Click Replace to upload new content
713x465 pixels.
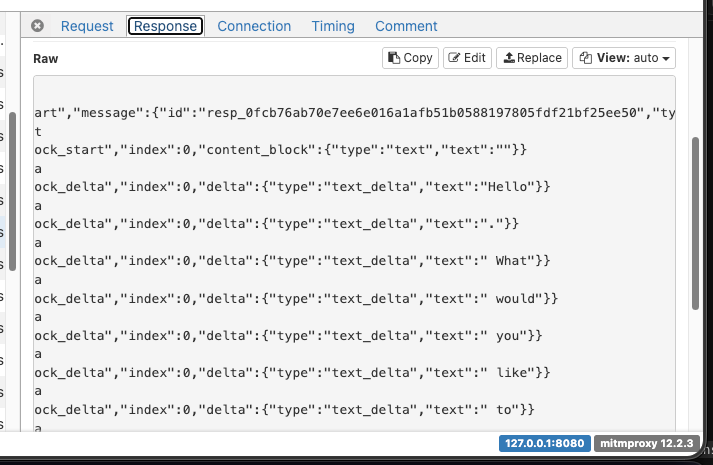pyautogui.click(x=532, y=58)
